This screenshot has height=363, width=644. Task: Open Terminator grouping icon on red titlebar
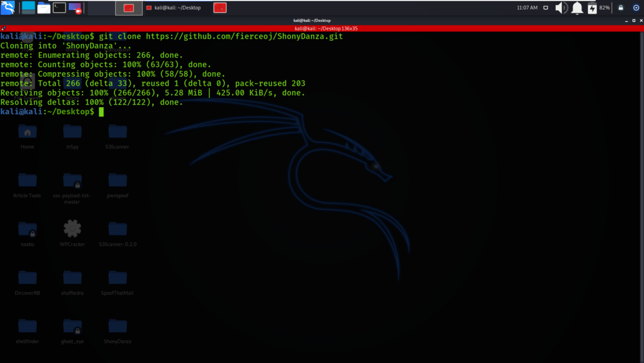(3, 28)
